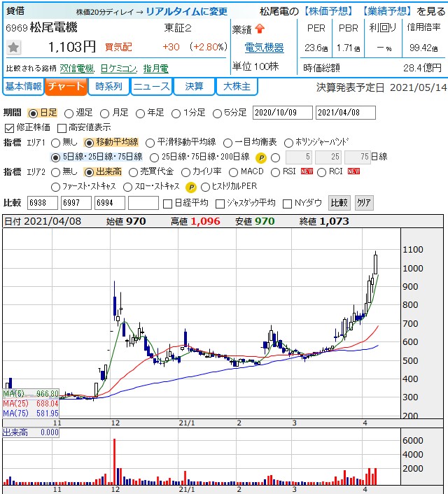Select 売買代金 indicator

134,172
